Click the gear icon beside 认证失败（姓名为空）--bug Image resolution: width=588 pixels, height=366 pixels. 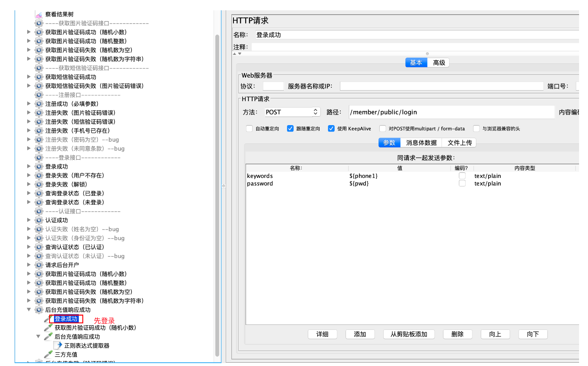click(39, 229)
